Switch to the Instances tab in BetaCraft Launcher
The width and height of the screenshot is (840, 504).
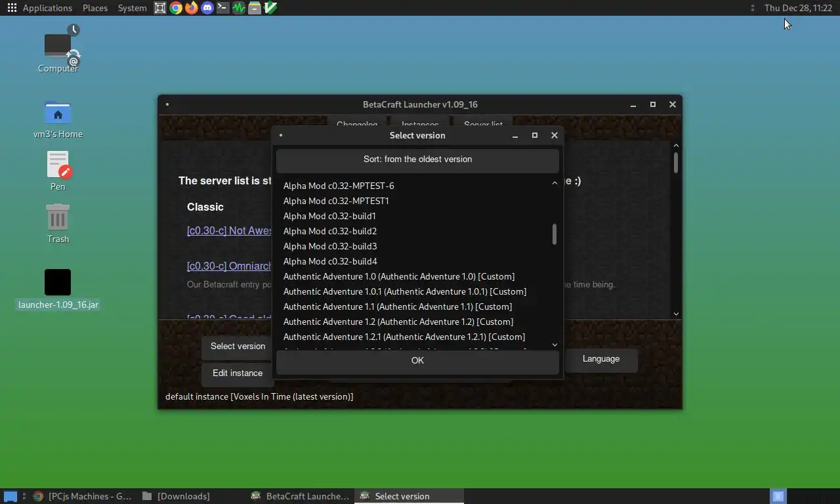tap(420, 124)
